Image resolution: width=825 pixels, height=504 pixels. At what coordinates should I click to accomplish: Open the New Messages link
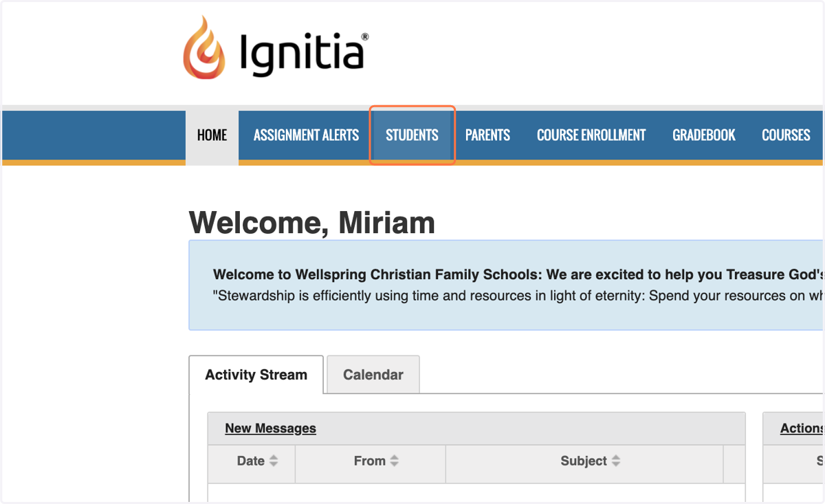270,428
